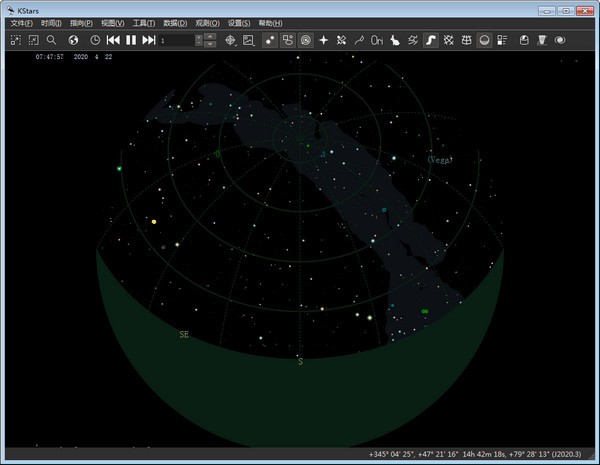Click the time step spinner arrows
Viewport: 600px width, 465px height.
click(199, 40)
